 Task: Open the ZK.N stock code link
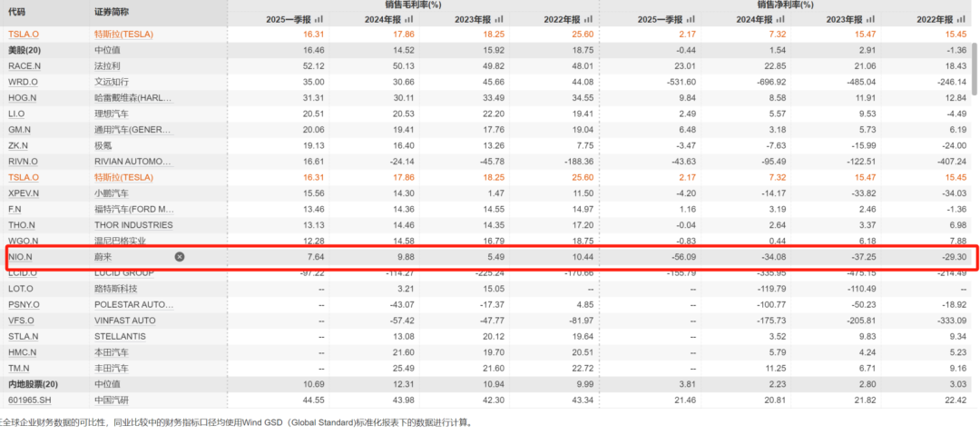[18, 145]
